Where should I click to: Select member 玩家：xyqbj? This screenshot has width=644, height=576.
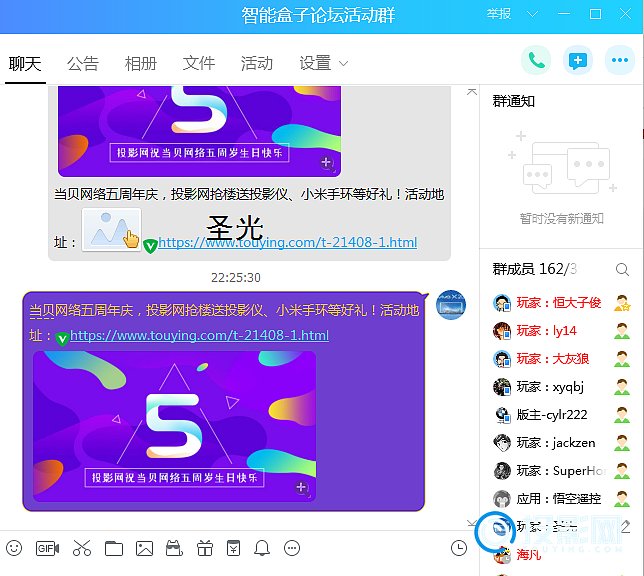[561, 387]
